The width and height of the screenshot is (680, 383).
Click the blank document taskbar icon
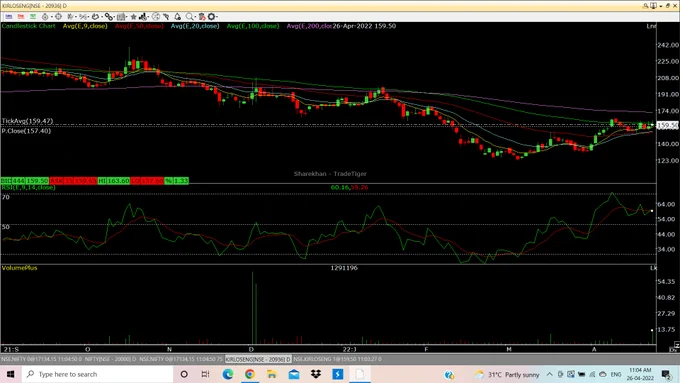coord(360,374)
